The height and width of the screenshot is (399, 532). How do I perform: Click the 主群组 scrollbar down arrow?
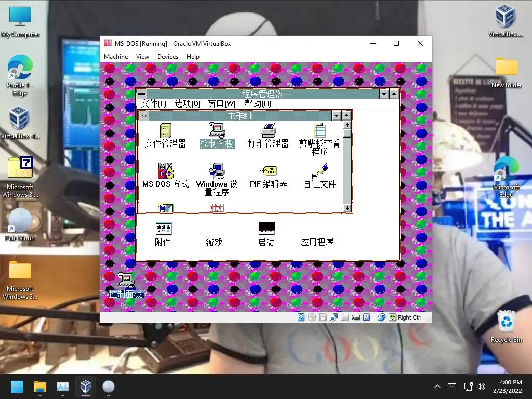347,208
